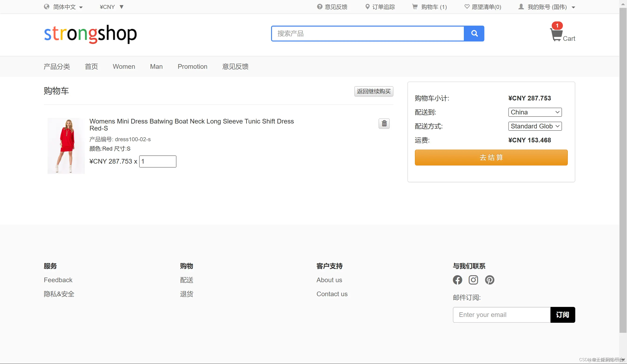The image size is (627, 364).
Task: Open the Promotion menu item
Action: tap(192, 66)
